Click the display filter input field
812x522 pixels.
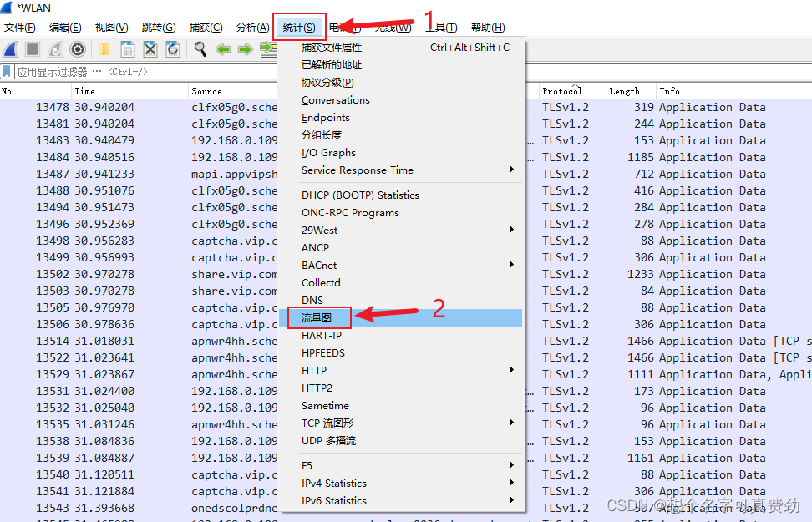tap(145, 72)
